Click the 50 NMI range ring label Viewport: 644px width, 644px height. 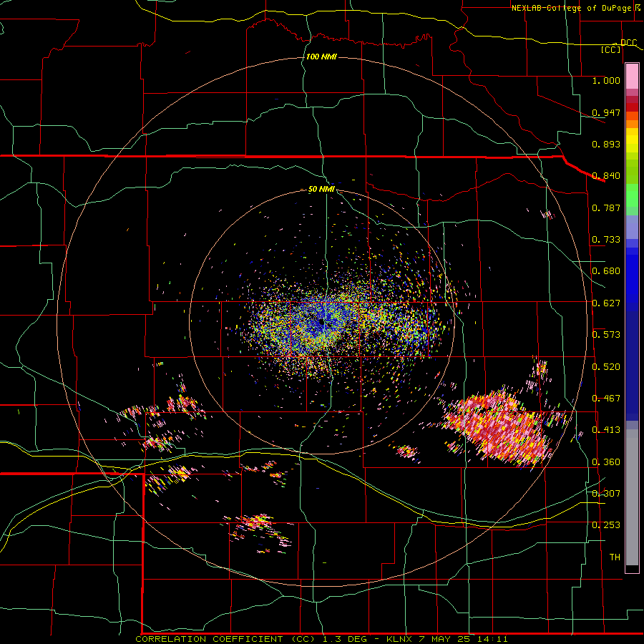321,189
